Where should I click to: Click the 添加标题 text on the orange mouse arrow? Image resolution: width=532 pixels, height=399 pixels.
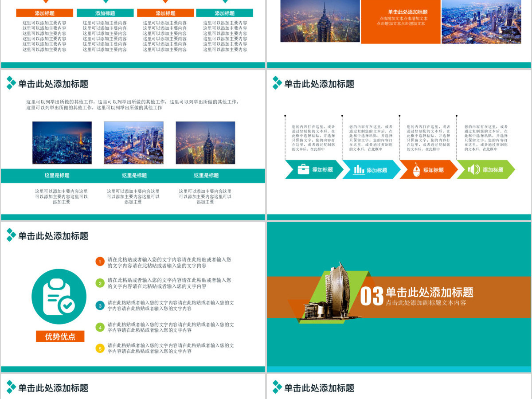click(433, 170)
